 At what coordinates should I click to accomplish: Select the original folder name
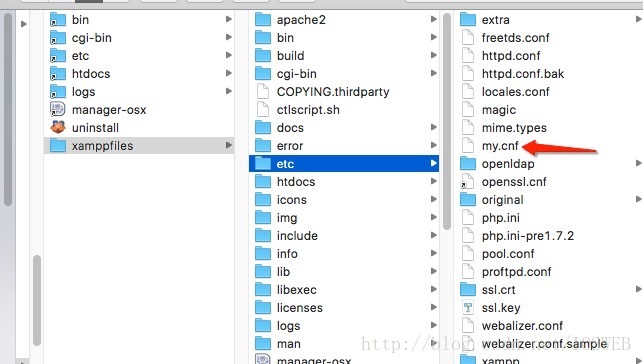502,200
